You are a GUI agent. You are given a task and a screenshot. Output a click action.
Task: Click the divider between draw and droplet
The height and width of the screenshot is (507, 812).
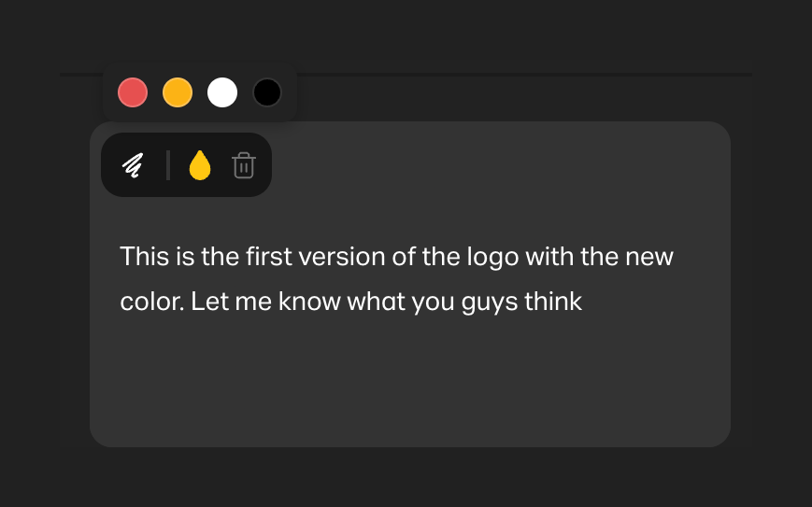coord(168,165)
